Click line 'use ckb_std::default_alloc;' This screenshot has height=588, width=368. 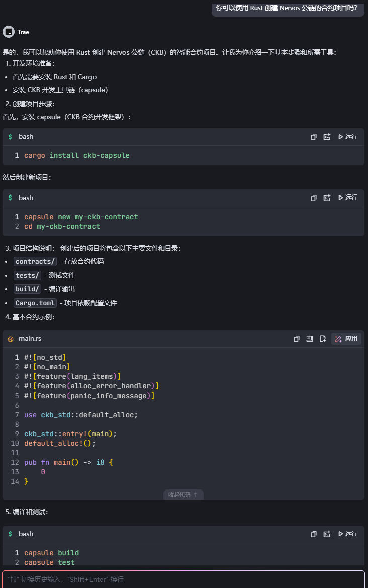pyautogui.click(x=80, y=415)
